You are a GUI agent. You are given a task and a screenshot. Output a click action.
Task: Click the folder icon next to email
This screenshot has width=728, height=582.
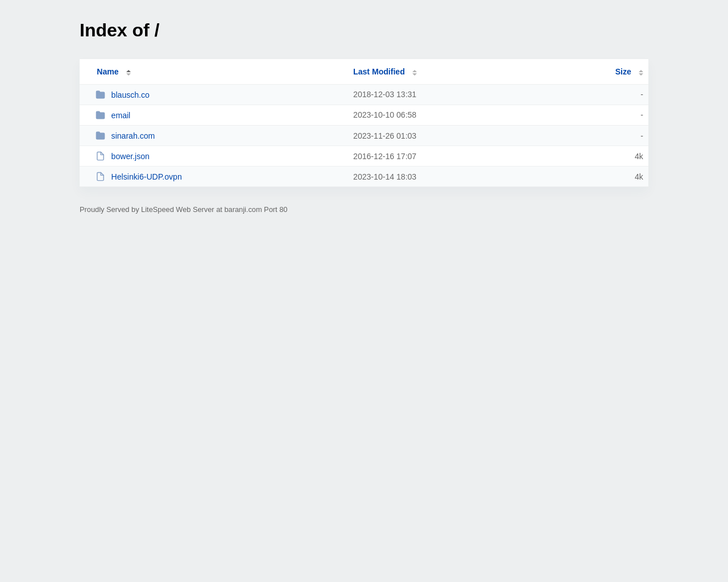tap(100, 115)
